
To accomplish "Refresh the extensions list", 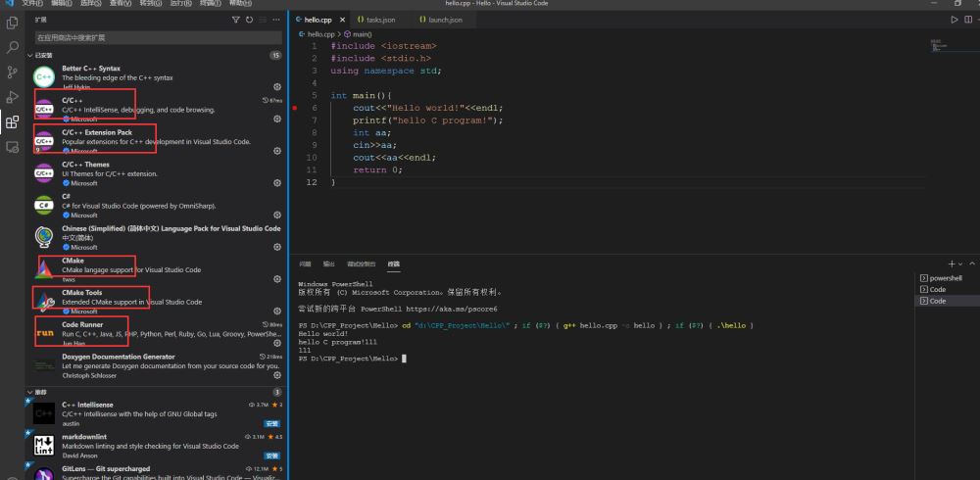I will pos(249,20).
